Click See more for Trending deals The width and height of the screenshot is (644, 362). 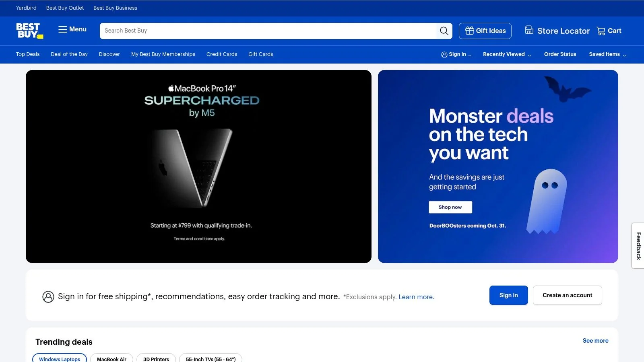pos(596,341)
